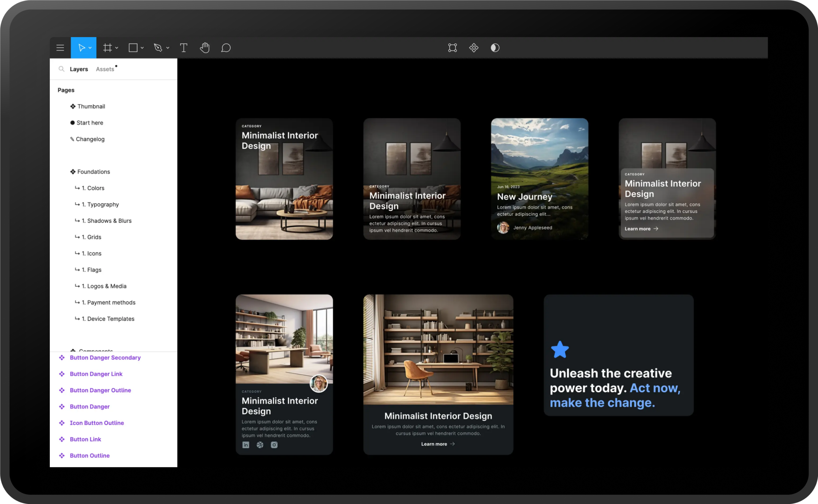
Task: Select the Text tool
Action: click(183, 47)
